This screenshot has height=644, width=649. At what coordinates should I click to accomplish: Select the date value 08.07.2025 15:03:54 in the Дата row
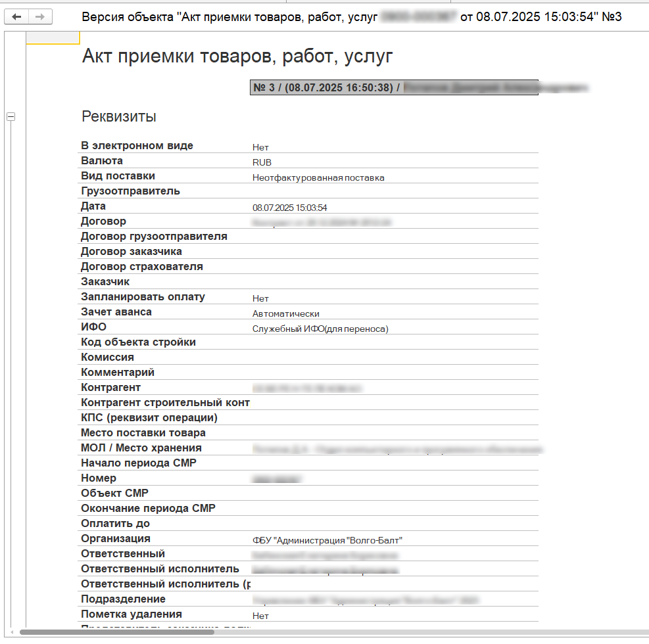pyautogui.click(x=289, y=208)
